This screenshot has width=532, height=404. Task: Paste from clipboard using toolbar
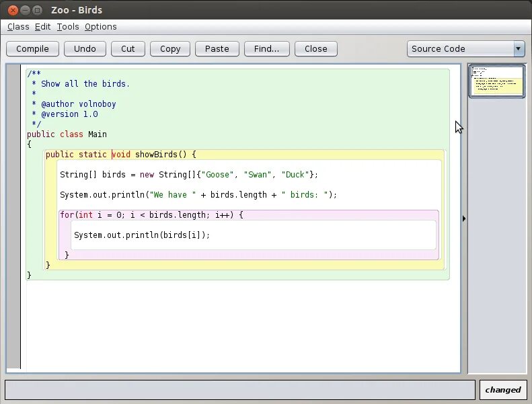point(217,49)
